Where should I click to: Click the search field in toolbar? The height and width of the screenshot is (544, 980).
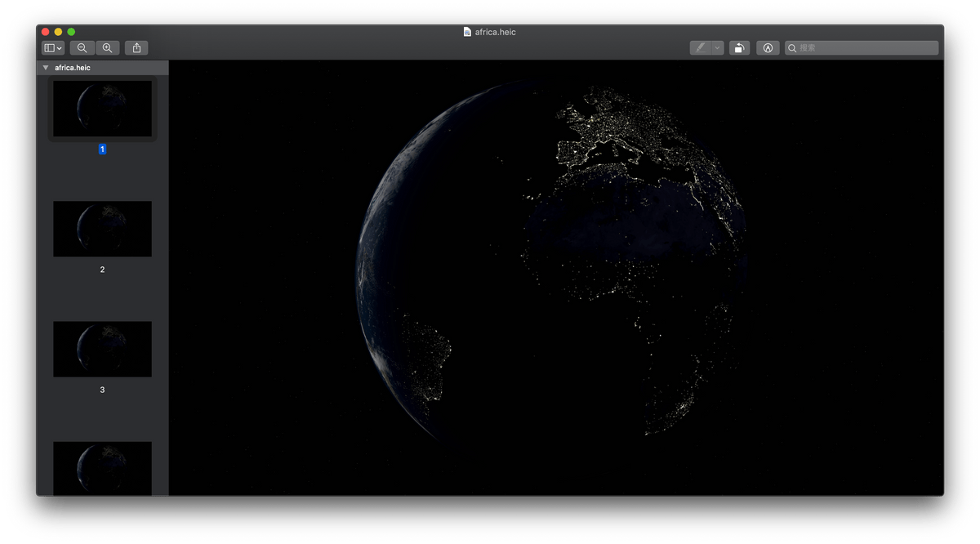pos(862,48)
